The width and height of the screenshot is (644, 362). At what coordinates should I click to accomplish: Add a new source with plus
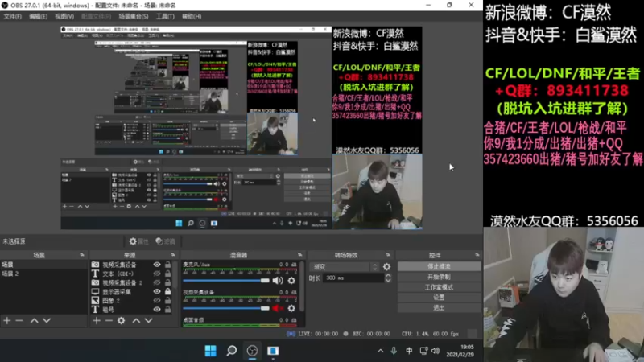tap(97, 320)
